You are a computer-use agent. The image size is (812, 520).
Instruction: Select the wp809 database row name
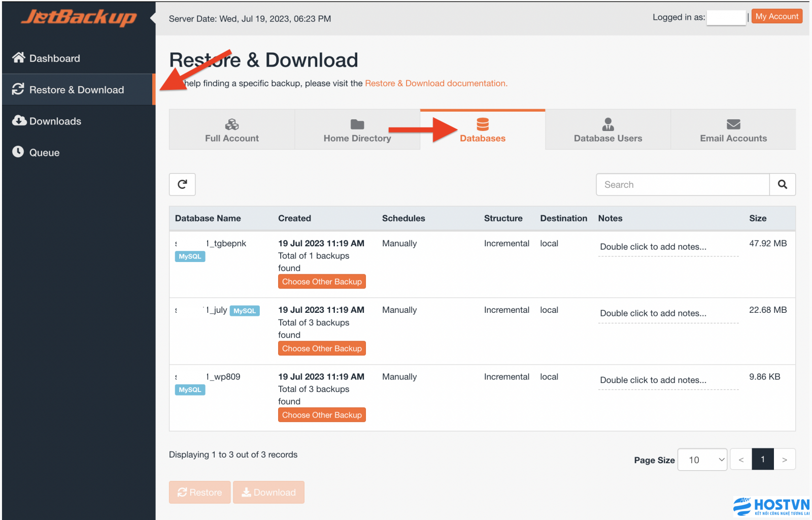click(x=208, y=377)
